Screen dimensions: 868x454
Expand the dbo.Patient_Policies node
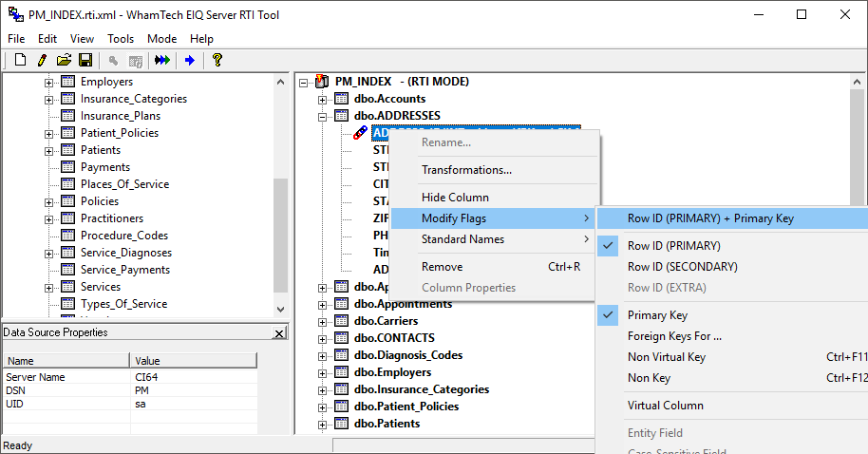click(322, 407)
